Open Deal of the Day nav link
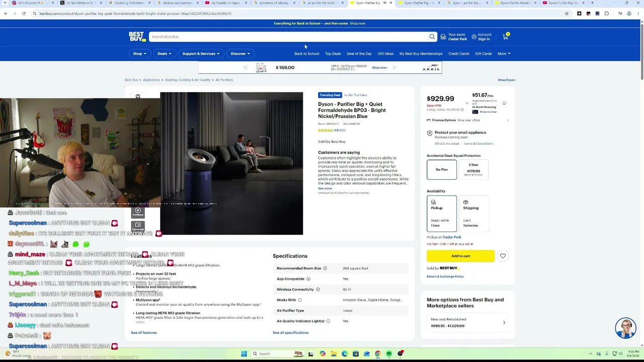 359,54
